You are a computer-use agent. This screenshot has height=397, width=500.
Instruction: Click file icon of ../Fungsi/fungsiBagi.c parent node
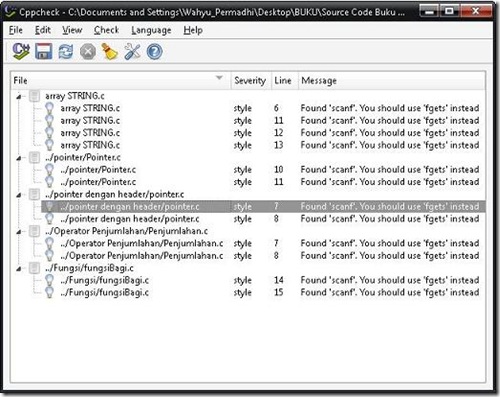click(34, 268)
